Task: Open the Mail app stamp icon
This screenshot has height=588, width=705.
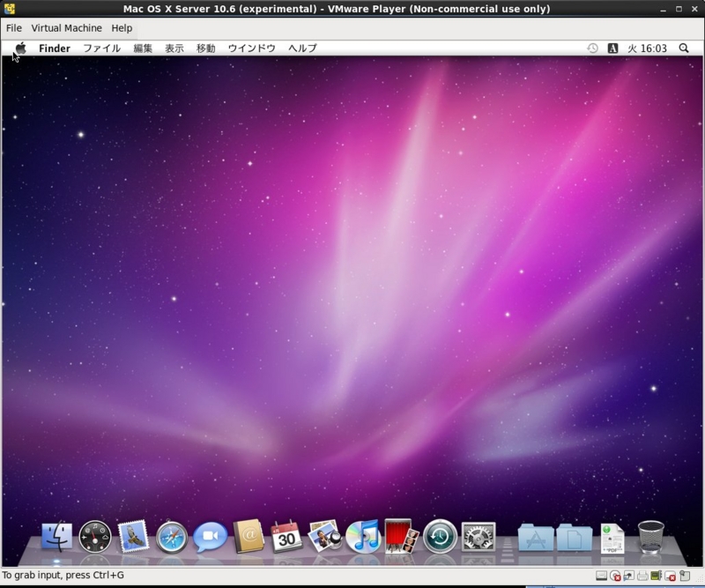Action: pyautogui.click(x=133, y=536)
